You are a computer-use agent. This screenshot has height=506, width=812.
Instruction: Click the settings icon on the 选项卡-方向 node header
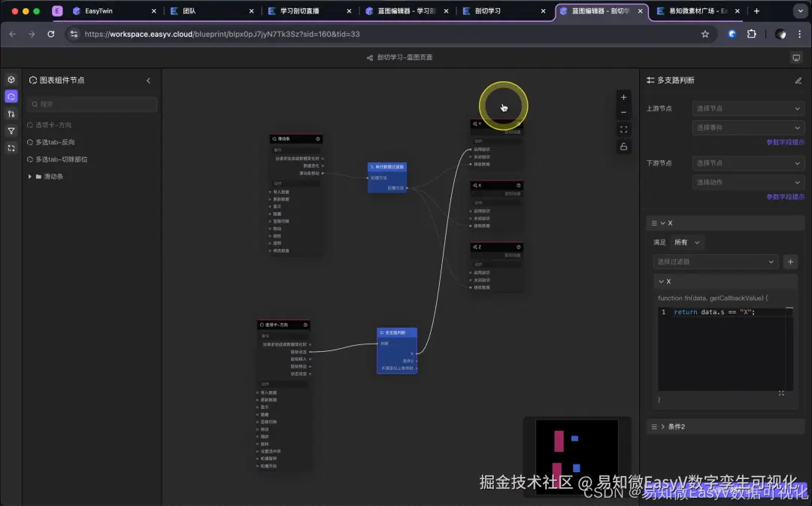pos(305,325)
